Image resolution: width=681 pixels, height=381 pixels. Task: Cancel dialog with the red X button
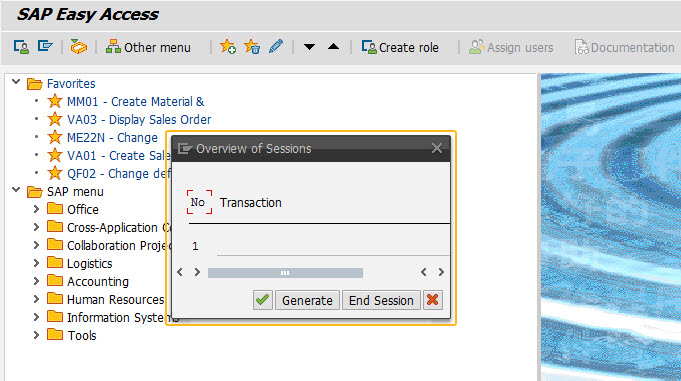point(433,300)
